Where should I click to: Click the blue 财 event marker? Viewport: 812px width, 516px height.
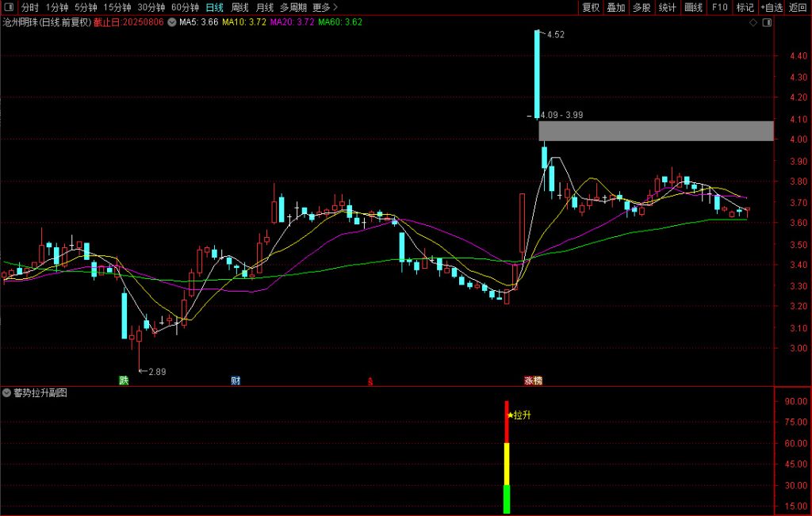point(236,380)
